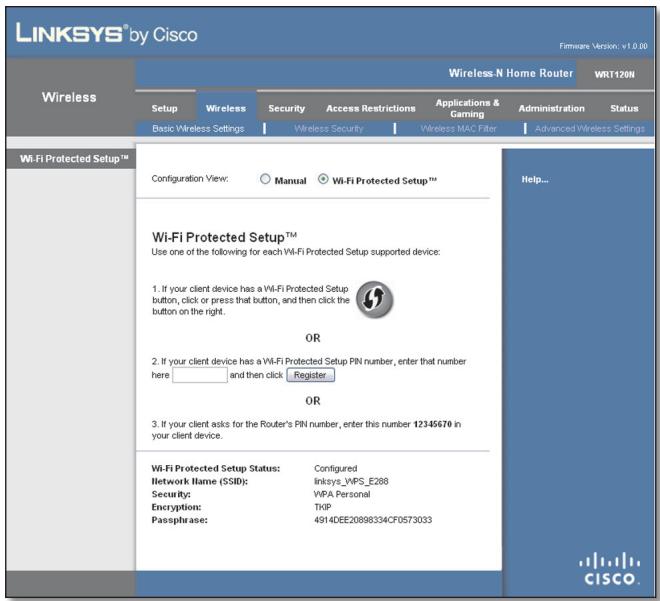Open the Applications & Gaming tab
The image size is (660, 601).
pos(467,108)
